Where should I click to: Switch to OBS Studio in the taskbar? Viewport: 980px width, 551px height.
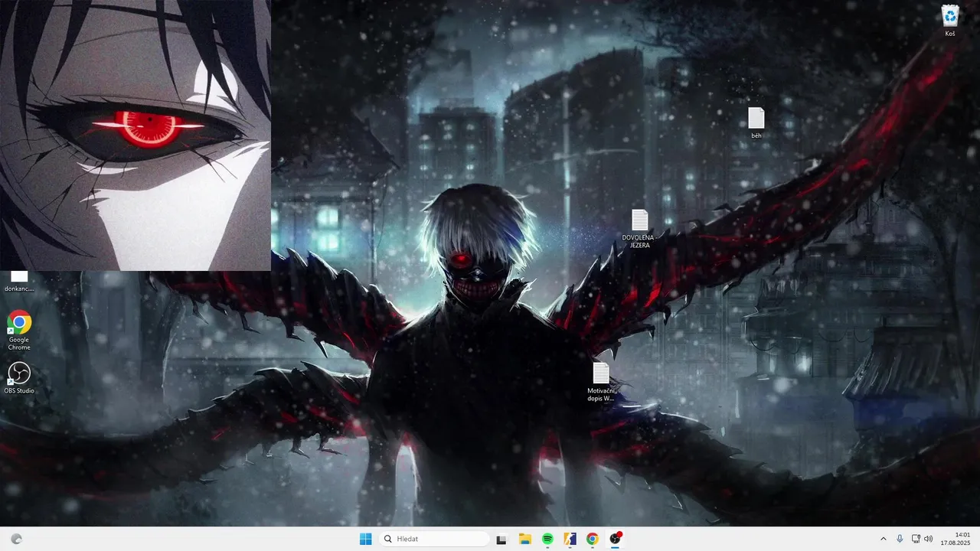615,539
